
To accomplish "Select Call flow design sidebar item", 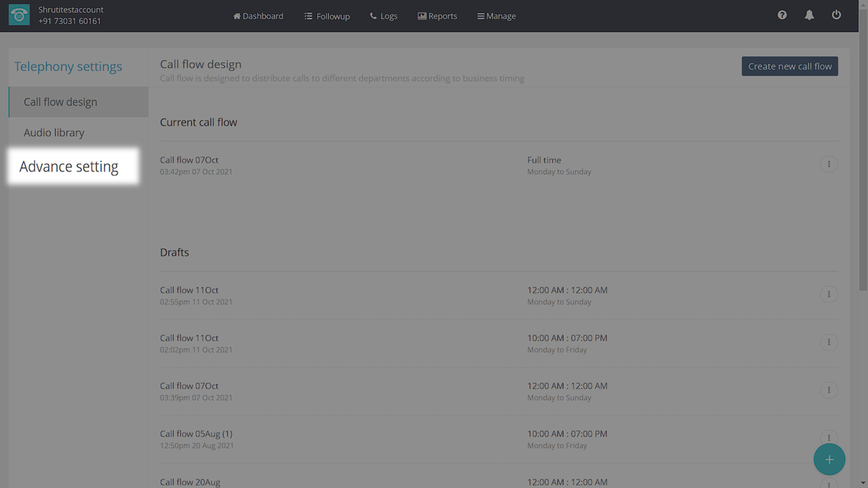I will [60, 102].
